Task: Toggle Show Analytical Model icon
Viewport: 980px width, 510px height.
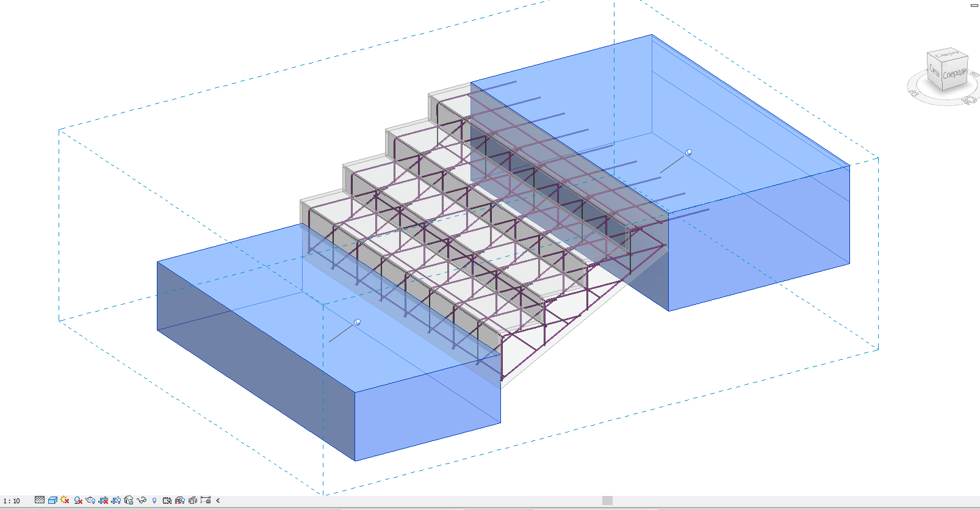Action: (x=180, y=500)
